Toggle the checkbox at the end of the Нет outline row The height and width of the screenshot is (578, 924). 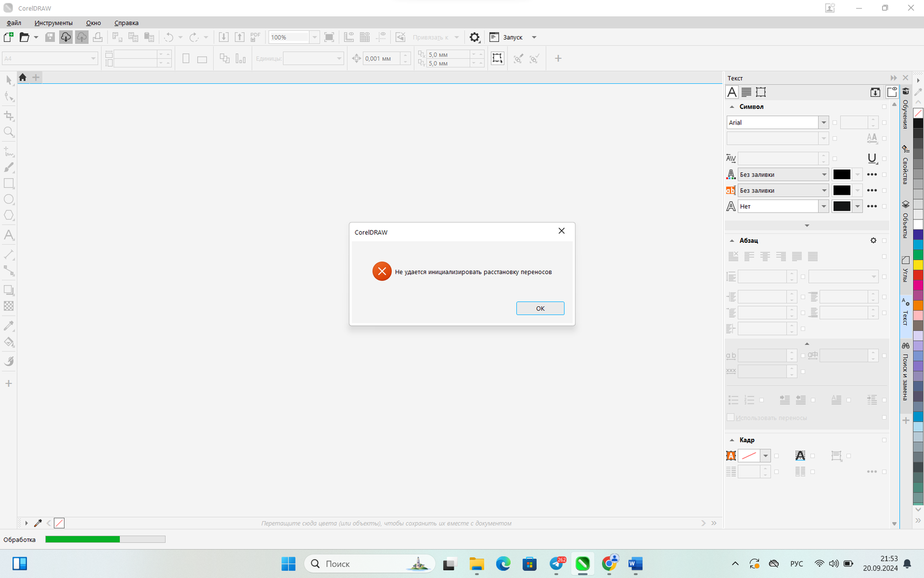click(x=884, y=206)
